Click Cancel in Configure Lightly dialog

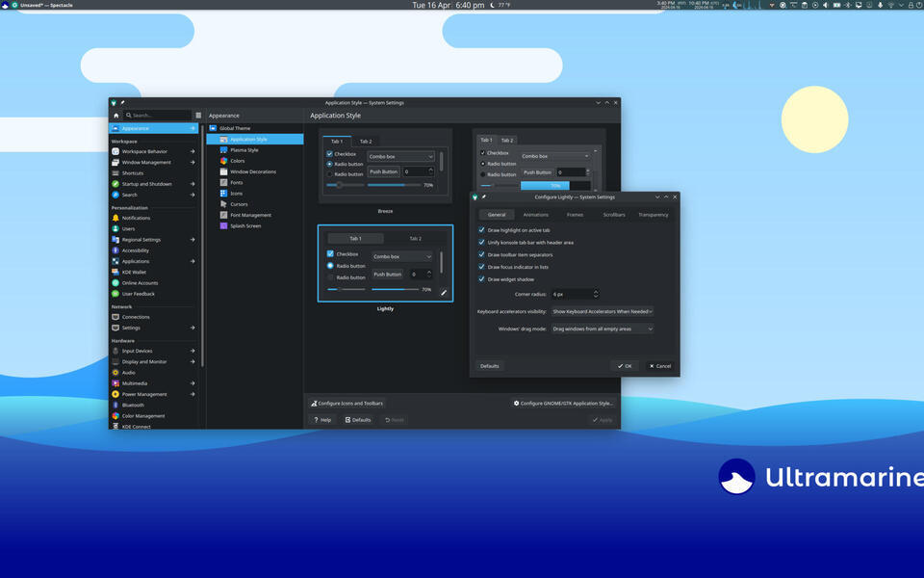coord(660,366)
